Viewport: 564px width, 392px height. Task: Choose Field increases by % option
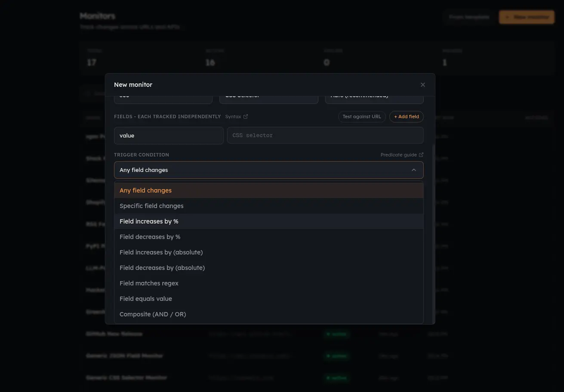269,221
